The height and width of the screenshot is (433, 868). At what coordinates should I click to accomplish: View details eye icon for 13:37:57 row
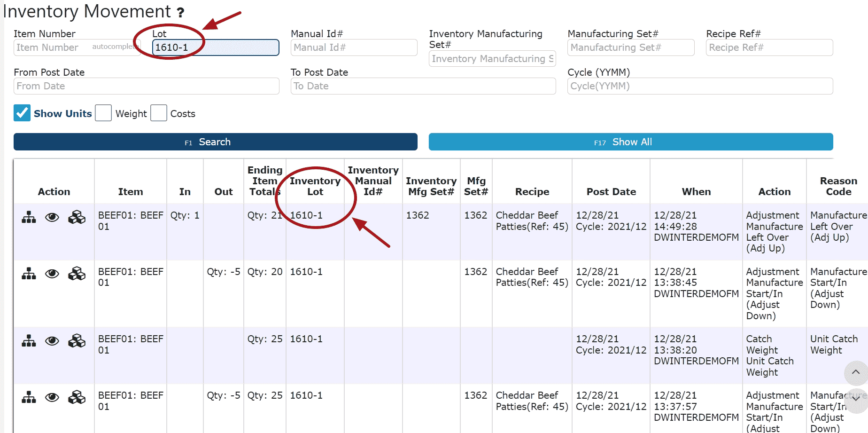click(x=52, y=398)
